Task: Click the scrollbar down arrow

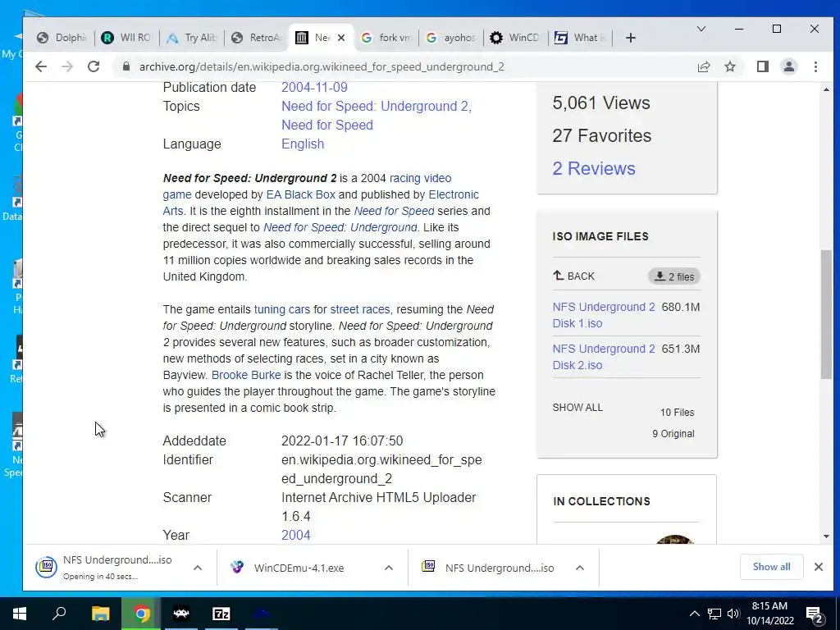Action: pyautogui.click(x=826, y=536)
